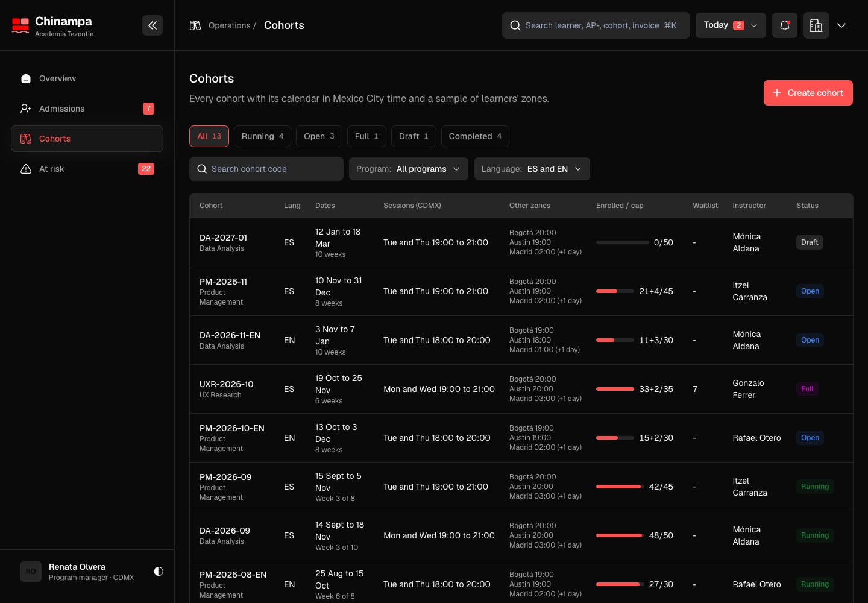Click the Overview sidebar icon

point(26,78)
